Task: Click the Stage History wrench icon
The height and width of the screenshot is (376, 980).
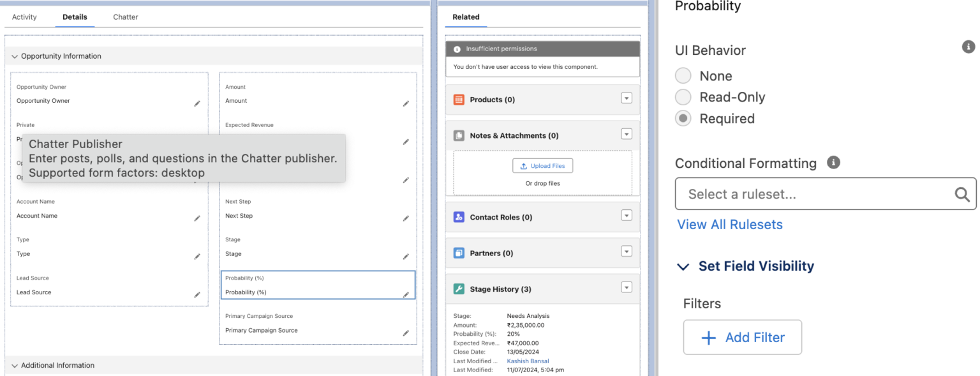Action: (x=459, y=289)
